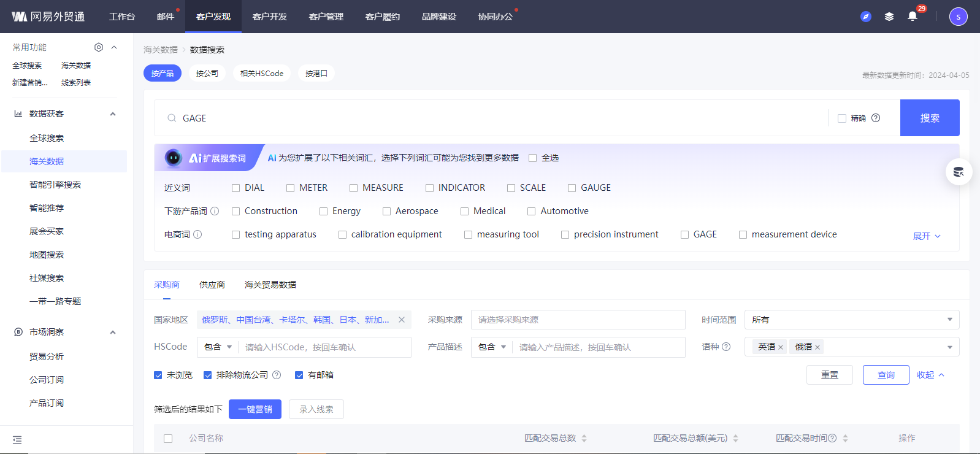Check the GAUGE synonym

point(572,188)
